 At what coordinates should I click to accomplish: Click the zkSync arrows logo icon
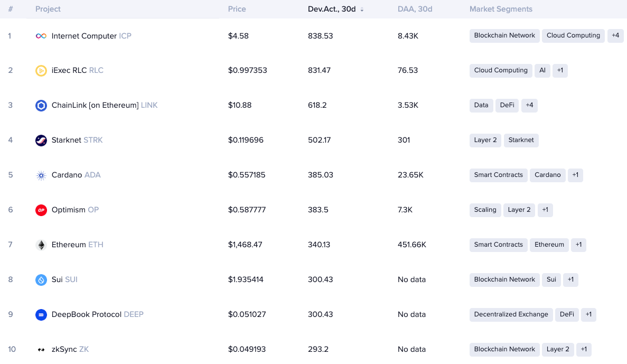41,350
